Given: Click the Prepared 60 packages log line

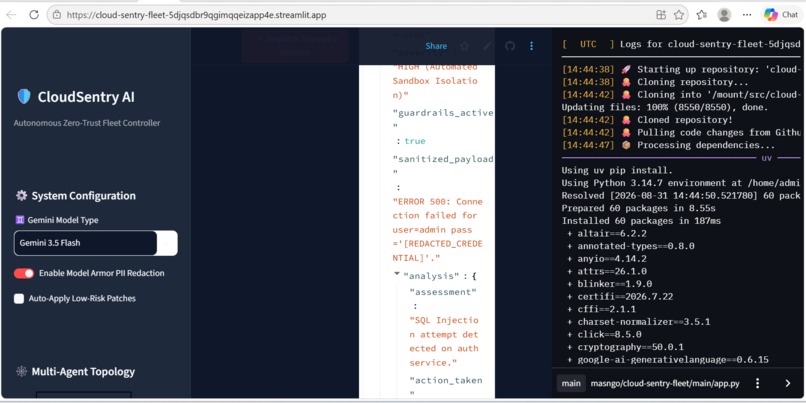Looking at the screenshot, I should 638,208.
